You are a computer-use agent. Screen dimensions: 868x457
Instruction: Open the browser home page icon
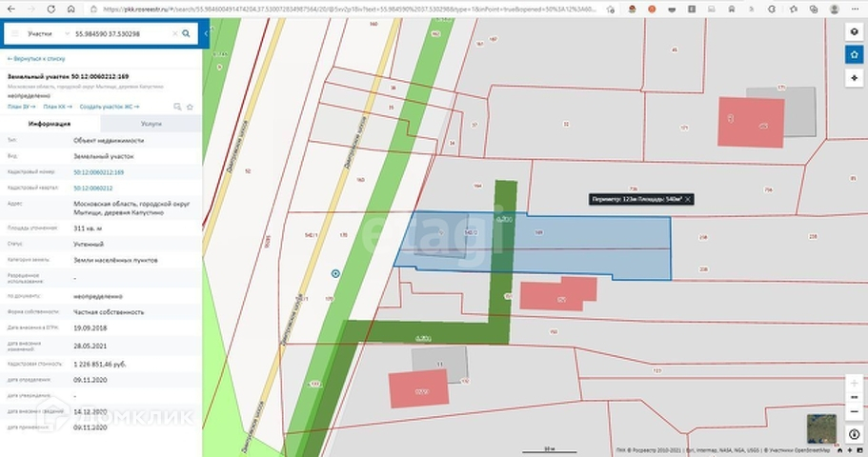tap(71, 9)
